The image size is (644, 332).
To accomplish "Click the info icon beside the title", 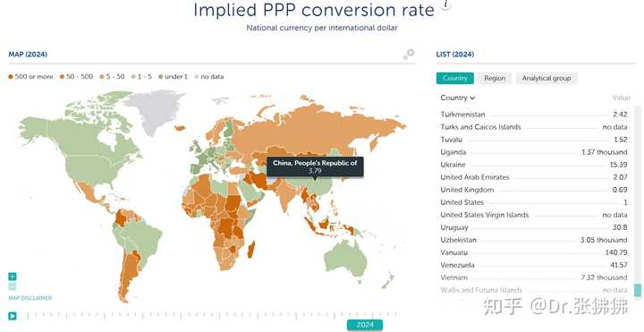I will (x=446, y=4).
